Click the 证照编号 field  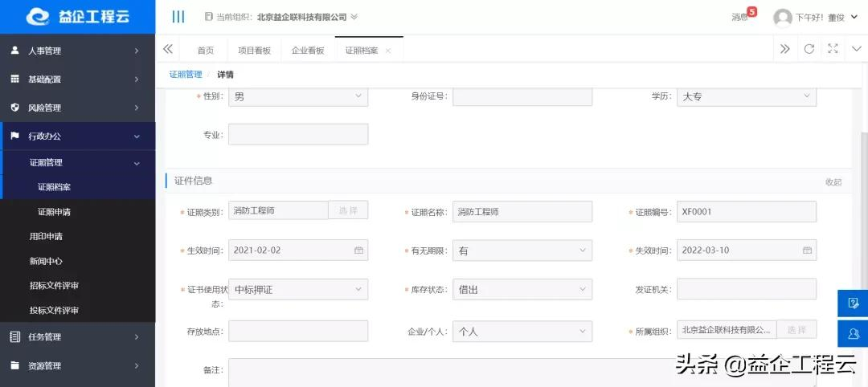click(x=746, y=212)
